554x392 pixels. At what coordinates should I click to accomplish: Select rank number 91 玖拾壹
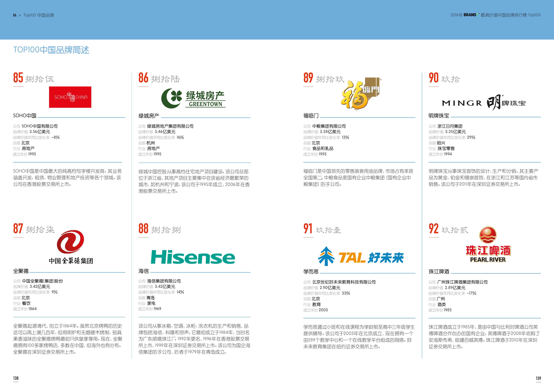[x=322, y=229]
